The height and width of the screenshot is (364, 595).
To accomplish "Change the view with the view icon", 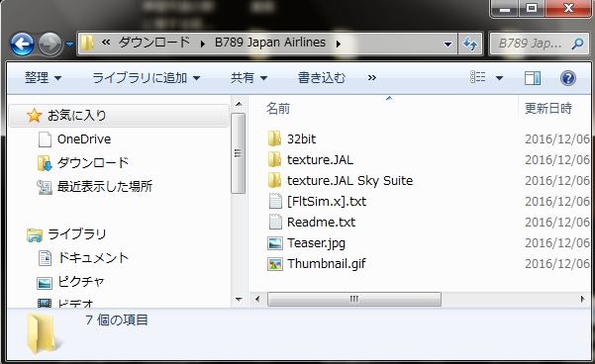I will [x=478, y=77].
